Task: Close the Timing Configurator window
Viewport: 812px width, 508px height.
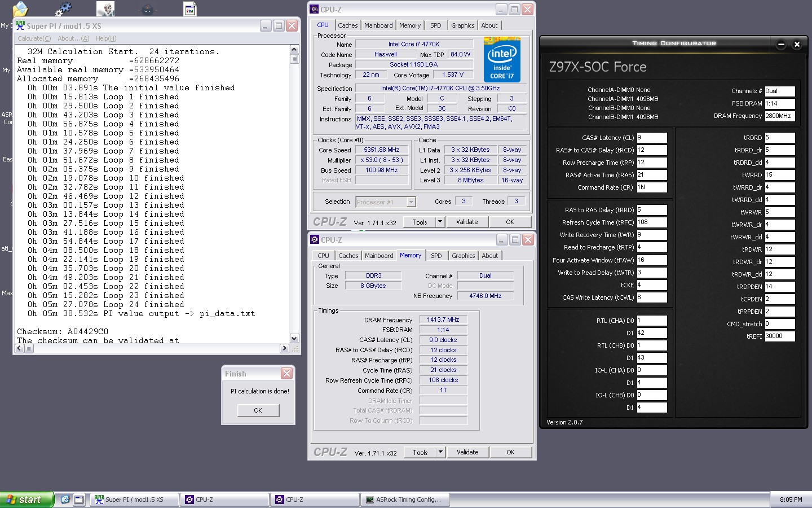Action: coord(797,44)
